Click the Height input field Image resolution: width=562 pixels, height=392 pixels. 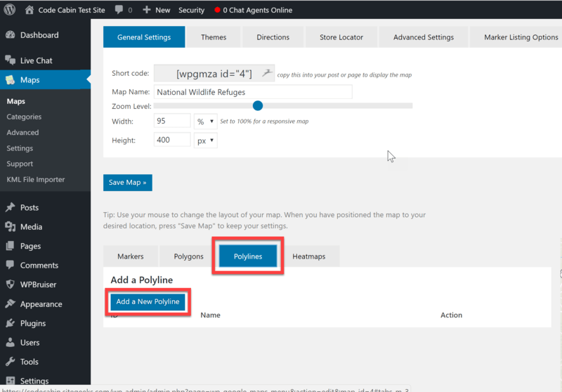tap(172, 140)
